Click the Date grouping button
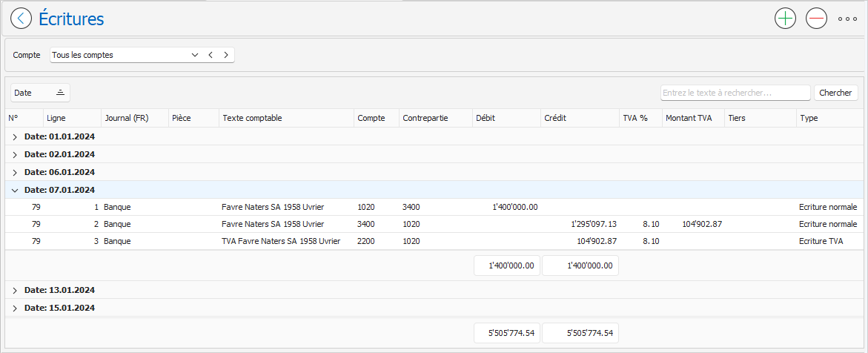868x353 pixels. 41,93
